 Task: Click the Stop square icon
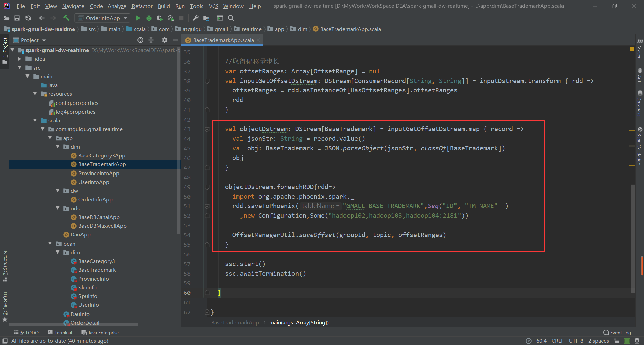[x=181, y=18]
